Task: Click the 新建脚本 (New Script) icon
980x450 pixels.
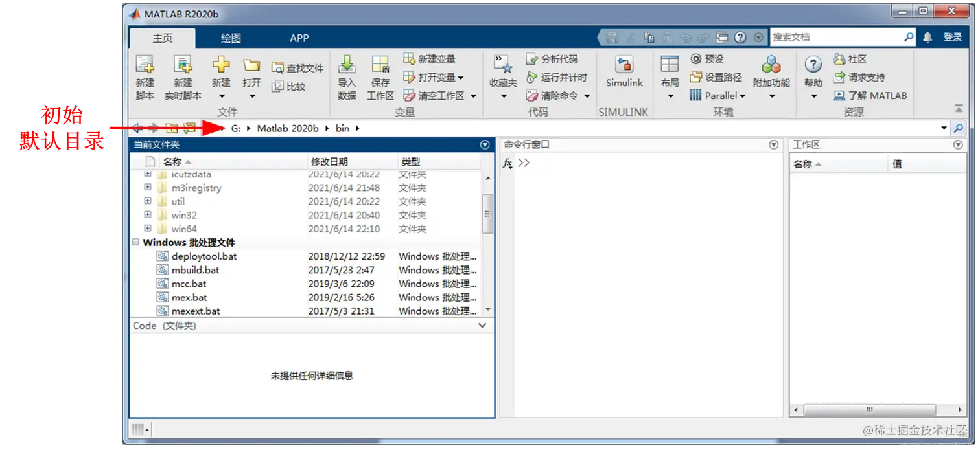Action: [145, 65]
